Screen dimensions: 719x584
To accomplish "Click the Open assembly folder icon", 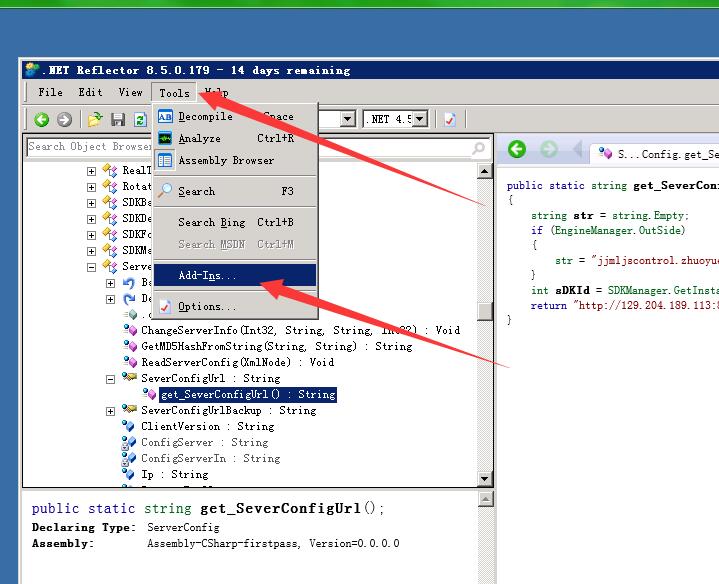I will pyautogui.click(x=95, y=120).
